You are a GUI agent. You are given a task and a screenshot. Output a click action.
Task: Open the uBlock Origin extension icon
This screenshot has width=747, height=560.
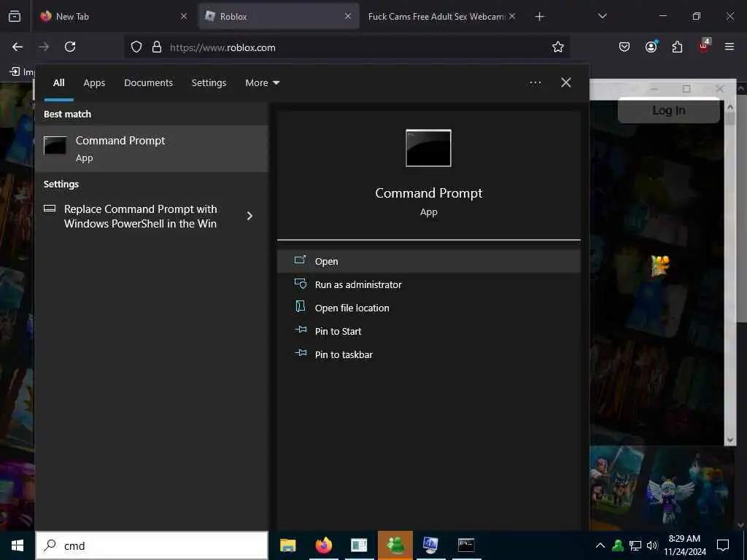pos(704,46)
